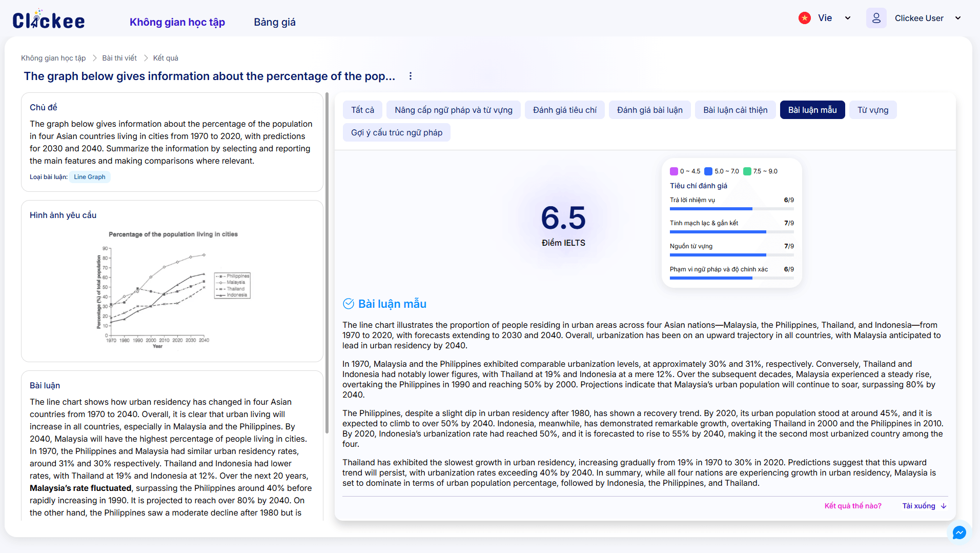
Task: Click Tính mạch lạc & gắn kết score bar
Action: tap(732, 232)
